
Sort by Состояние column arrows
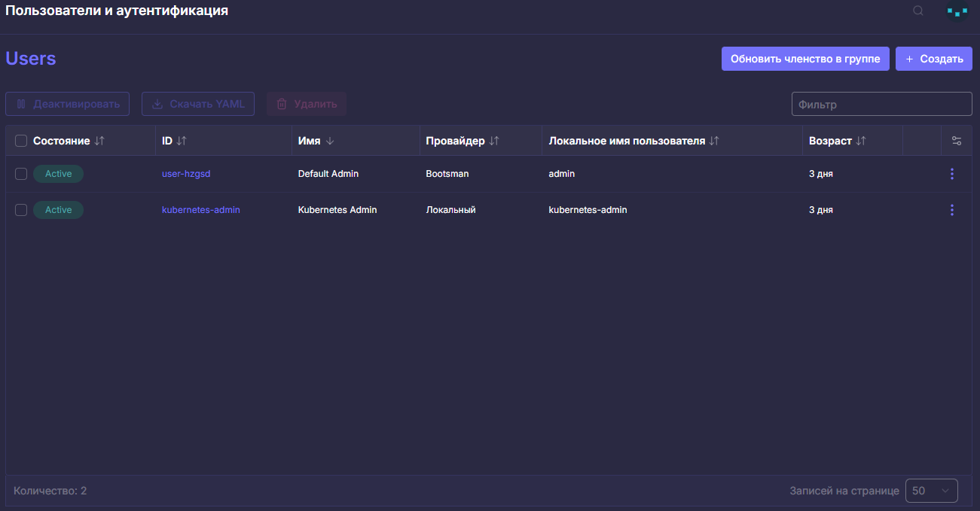point(99,141)
